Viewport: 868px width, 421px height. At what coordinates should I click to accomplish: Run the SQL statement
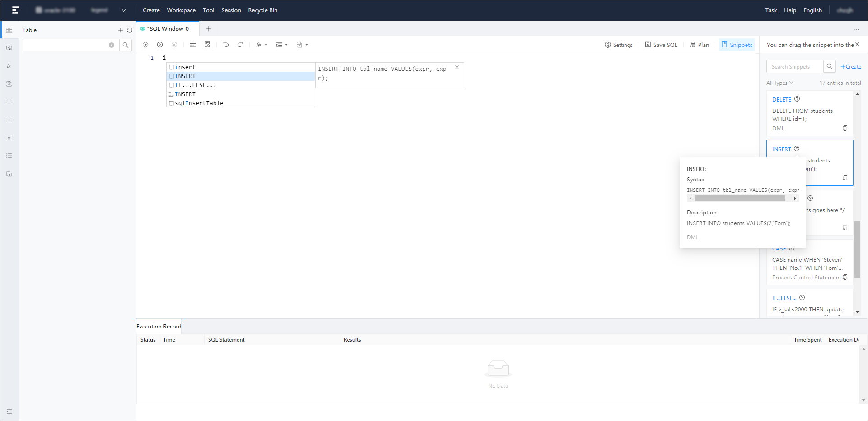tap(145, 44)
